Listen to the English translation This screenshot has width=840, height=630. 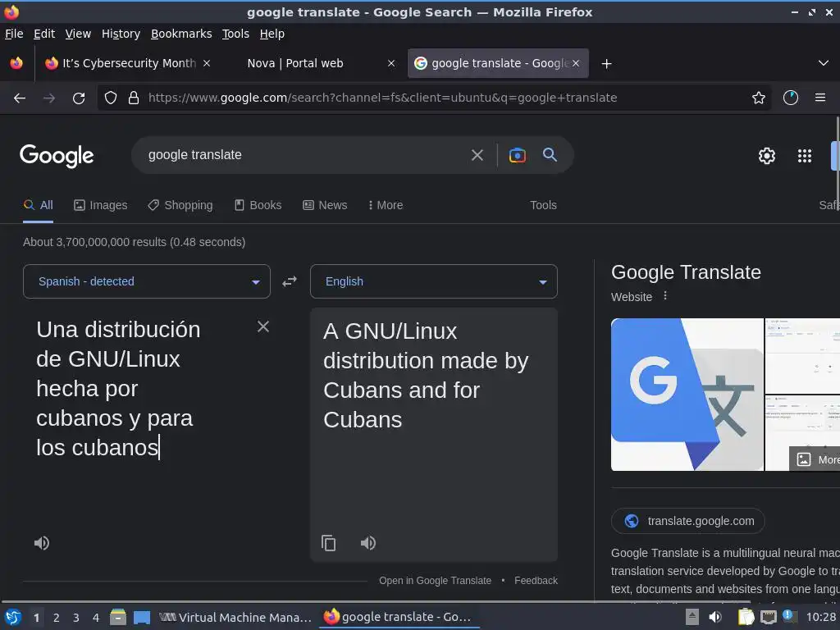[x=368, y=543]
